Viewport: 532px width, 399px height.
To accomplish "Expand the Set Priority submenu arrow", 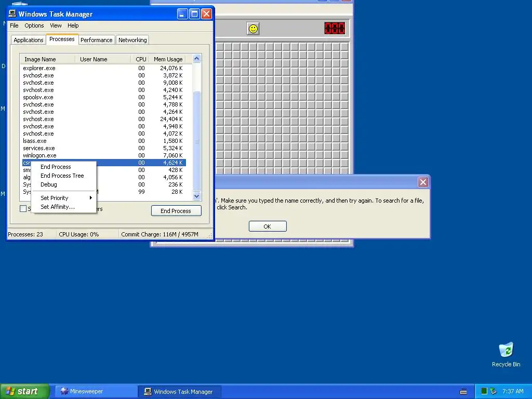I will [90, 198].
